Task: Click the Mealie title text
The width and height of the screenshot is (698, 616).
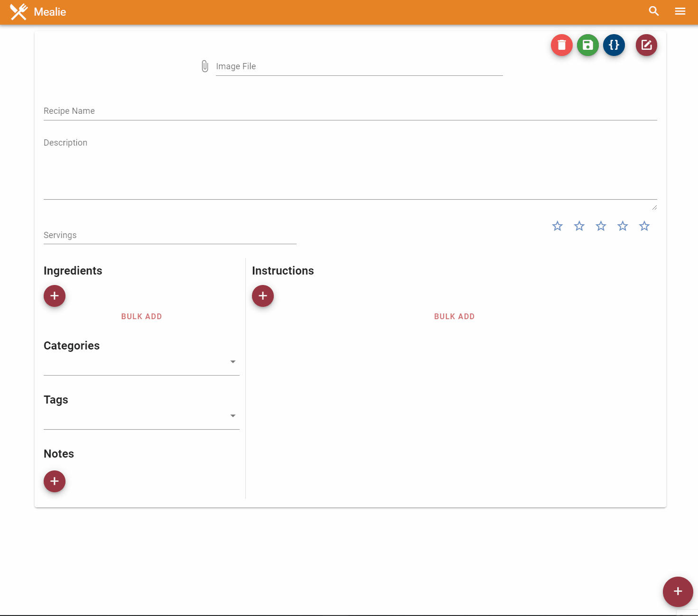Action: [50, 12]
